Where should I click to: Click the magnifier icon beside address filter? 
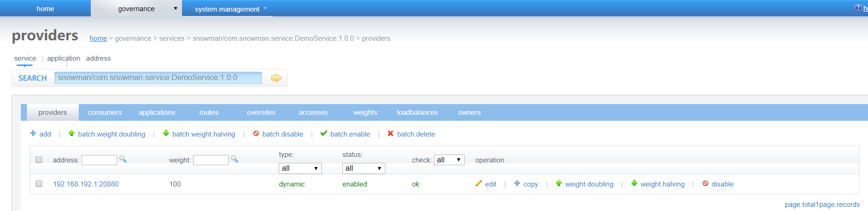tap(123, 159)
